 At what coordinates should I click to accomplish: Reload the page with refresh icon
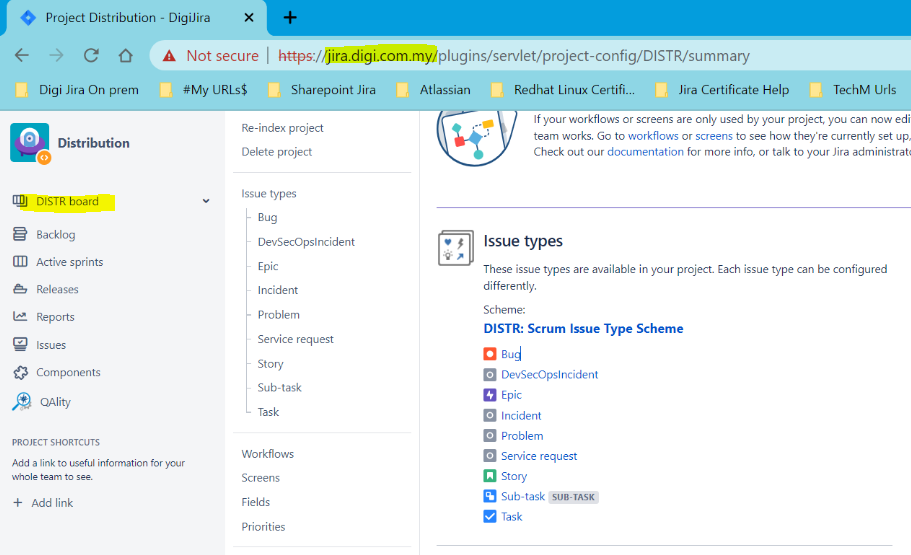[91, 55]
